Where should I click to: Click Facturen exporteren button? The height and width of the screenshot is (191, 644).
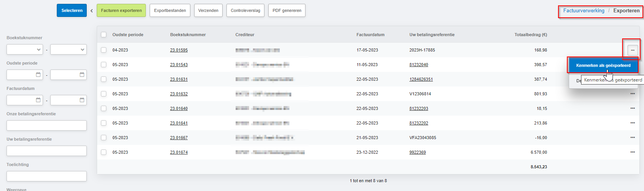coord(121,10)
